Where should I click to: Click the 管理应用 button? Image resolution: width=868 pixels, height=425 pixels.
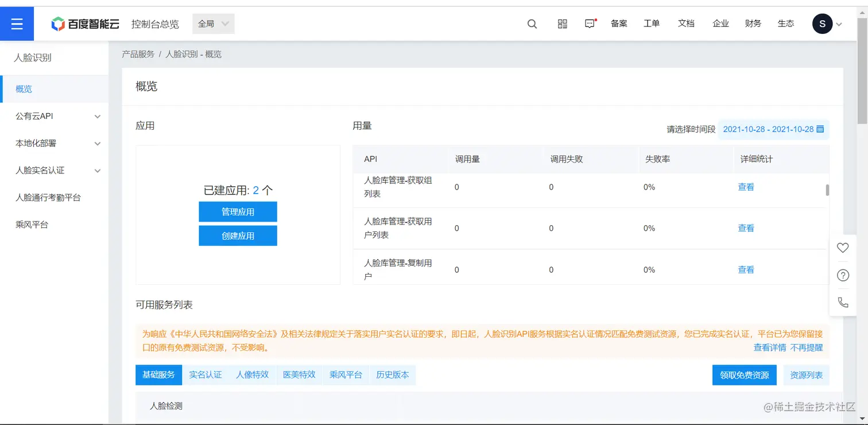coord(238,212)
